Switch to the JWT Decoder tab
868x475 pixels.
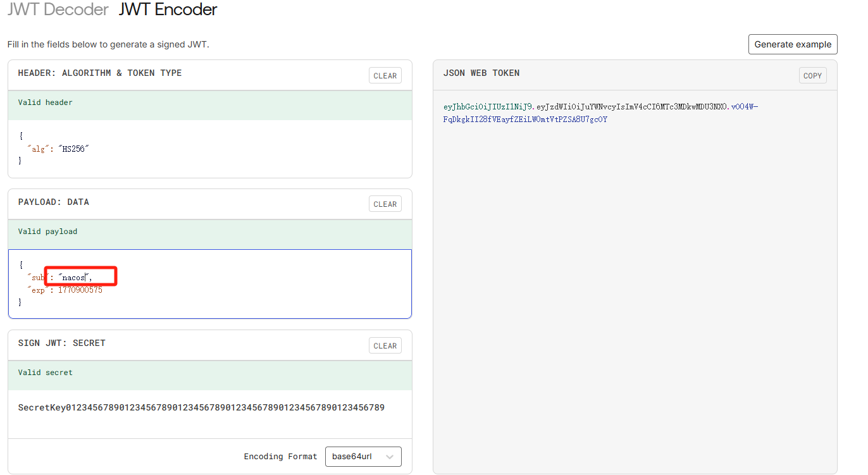point(58,9)
